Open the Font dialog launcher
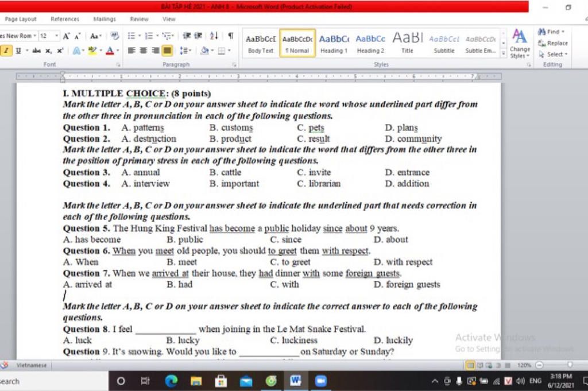The width and height of the screenshot is (588, 391). click(118, 64)
